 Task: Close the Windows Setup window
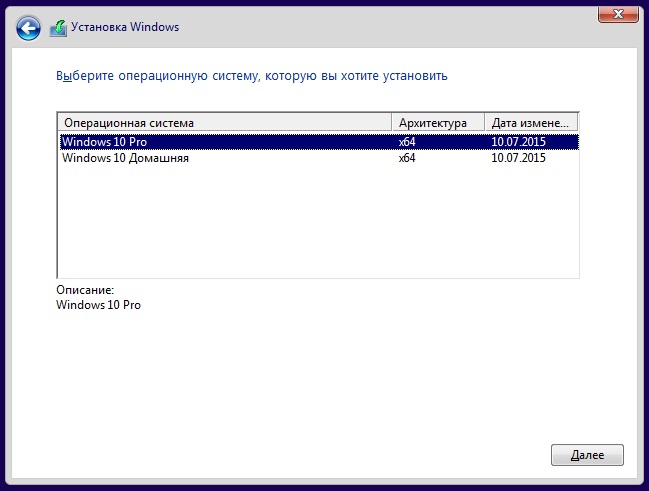coord(618,14)
